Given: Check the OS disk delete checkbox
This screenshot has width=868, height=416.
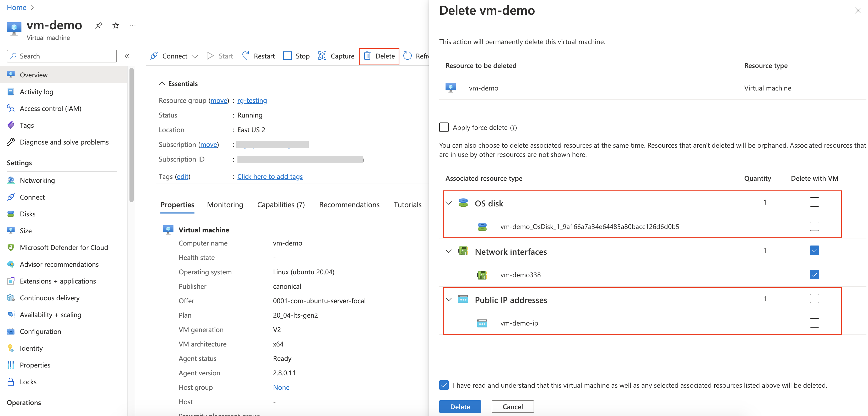Looking at the screenshot, I should [x=814, y=202].
